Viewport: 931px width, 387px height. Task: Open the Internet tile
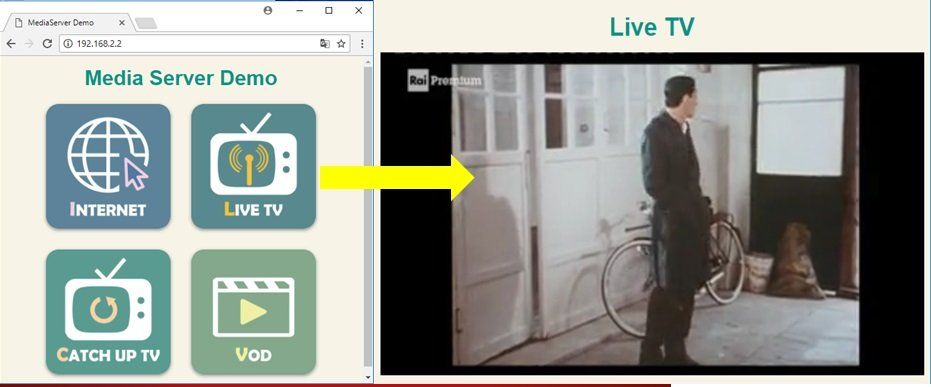point(108,166)
